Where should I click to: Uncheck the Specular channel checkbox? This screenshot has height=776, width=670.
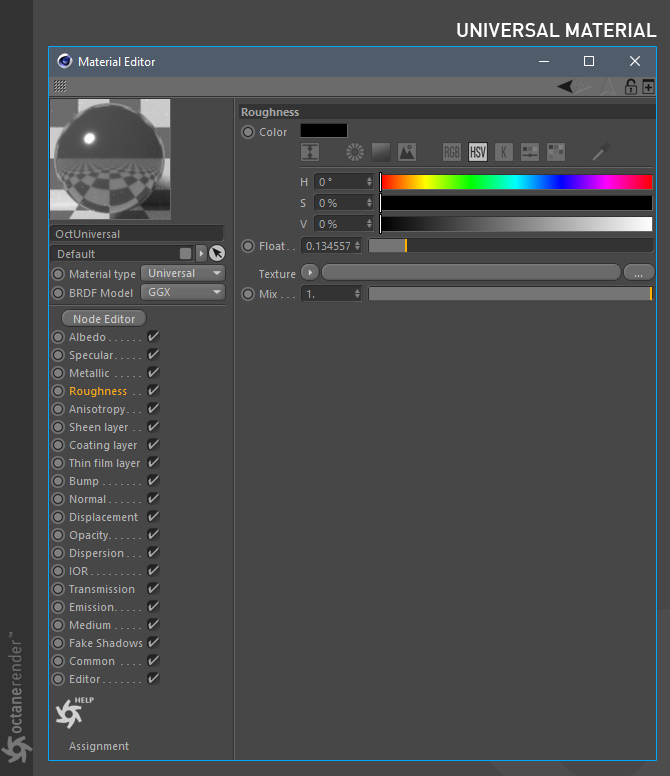click(153, 355)
